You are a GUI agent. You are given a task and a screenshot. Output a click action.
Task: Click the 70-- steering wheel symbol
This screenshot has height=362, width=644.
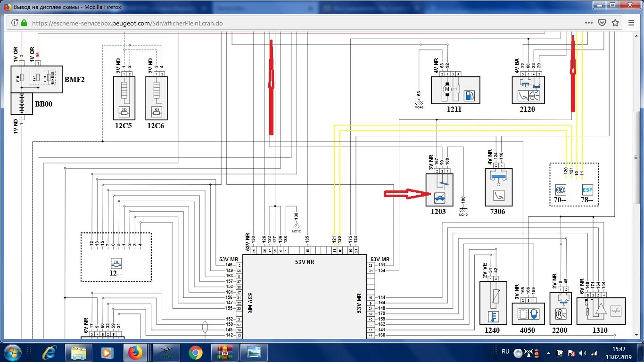pyautogui.click(x=561, y=190)
